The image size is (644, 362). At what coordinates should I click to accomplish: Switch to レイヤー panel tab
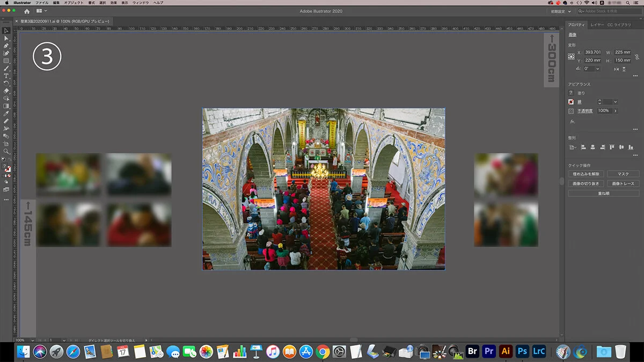(597, 25)
